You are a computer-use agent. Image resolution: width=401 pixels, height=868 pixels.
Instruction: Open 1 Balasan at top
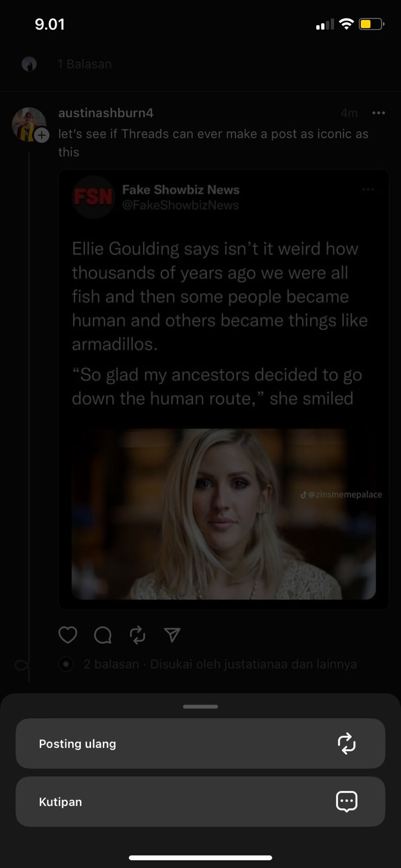85,64
